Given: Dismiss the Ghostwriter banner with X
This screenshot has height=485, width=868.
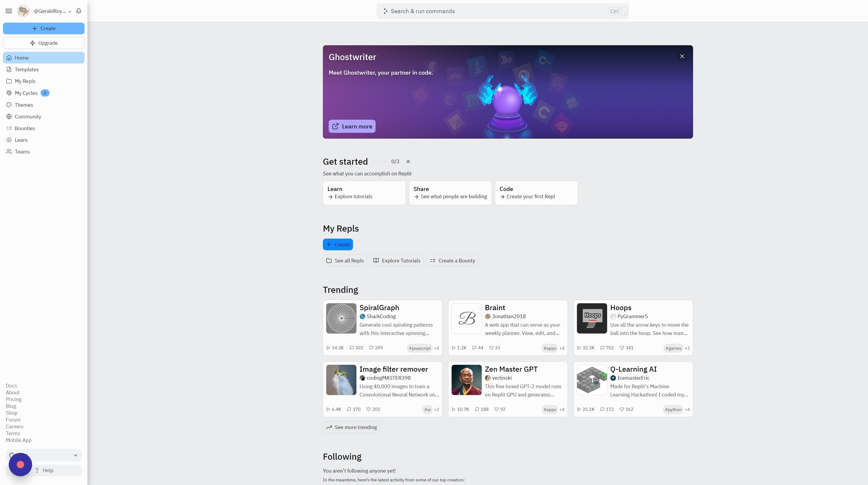Looking at the screenshot, I should pos(682,56).
